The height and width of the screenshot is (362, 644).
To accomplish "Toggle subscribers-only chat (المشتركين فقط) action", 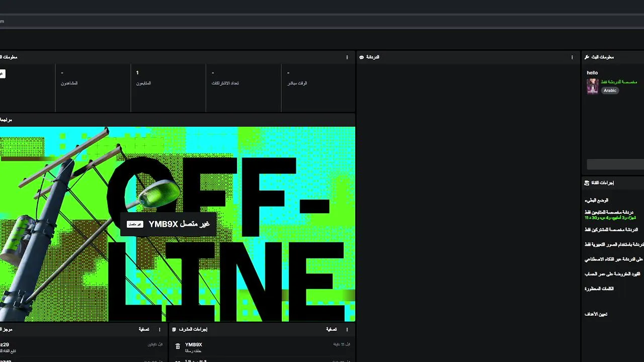I will coord(611,230).
